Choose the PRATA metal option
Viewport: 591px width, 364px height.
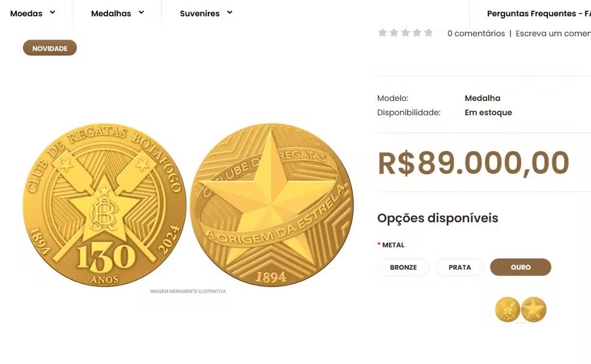coord(459,267)
